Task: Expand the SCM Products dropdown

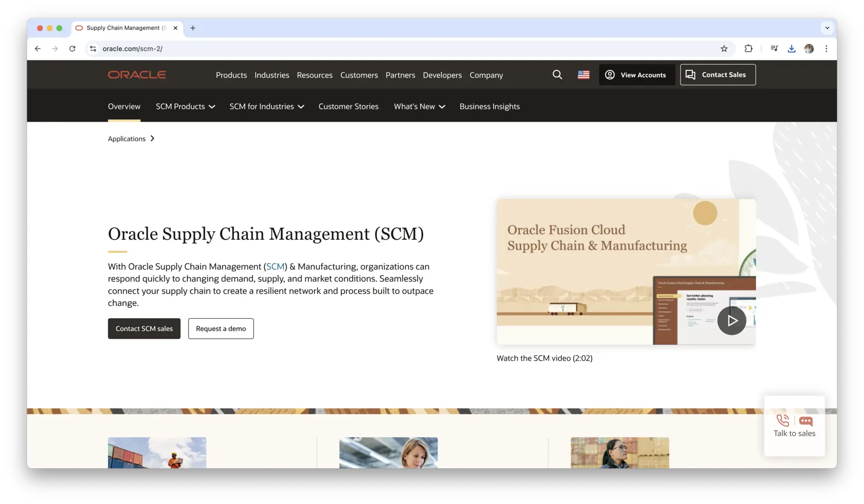Action: [185, 106]
